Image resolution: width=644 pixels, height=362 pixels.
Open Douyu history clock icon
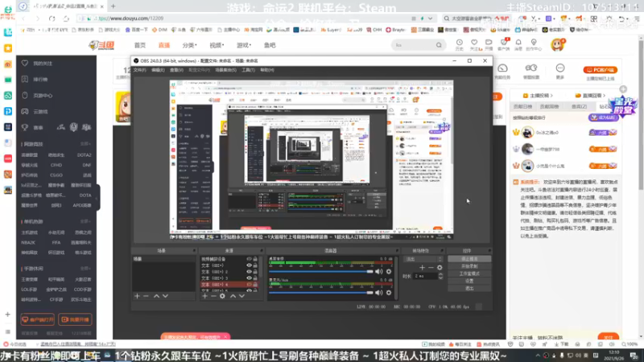[x=459, y=43]
